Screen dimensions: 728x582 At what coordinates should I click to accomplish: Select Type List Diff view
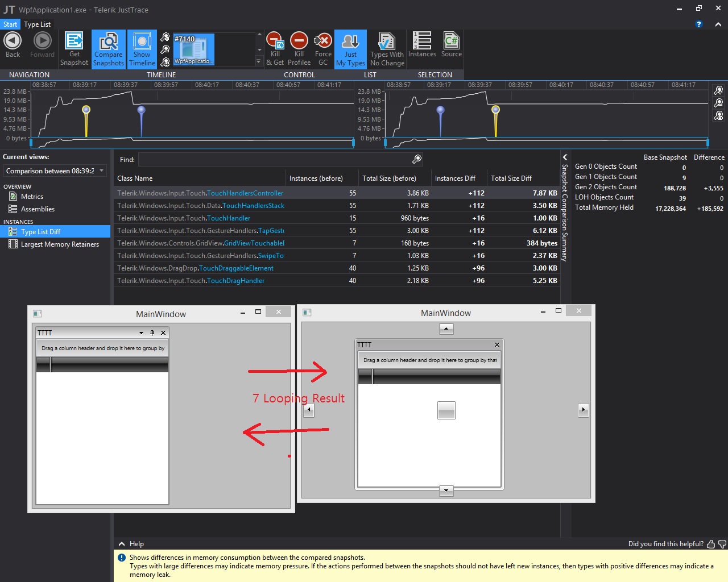pos(55,231)
